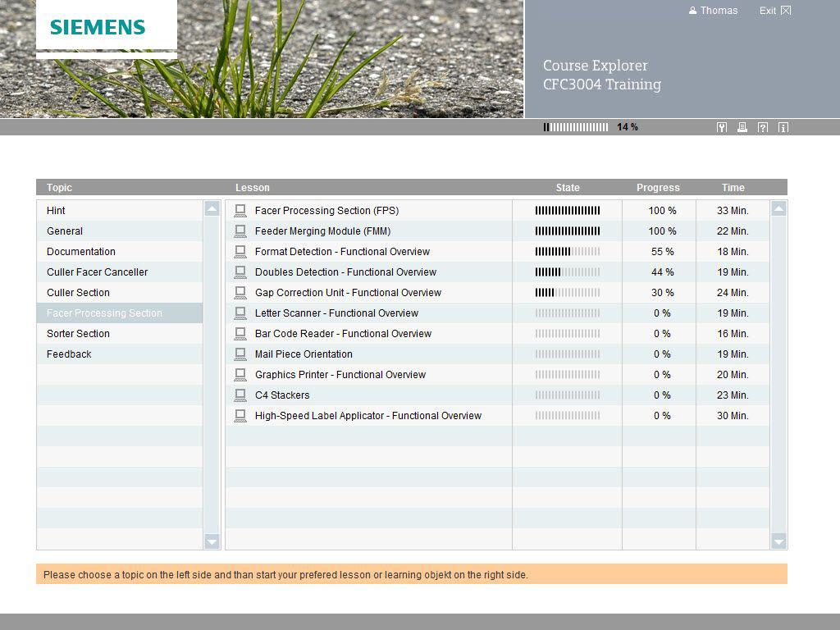
Task: Open help question mark icon
Action: click(x=763, y=127)
